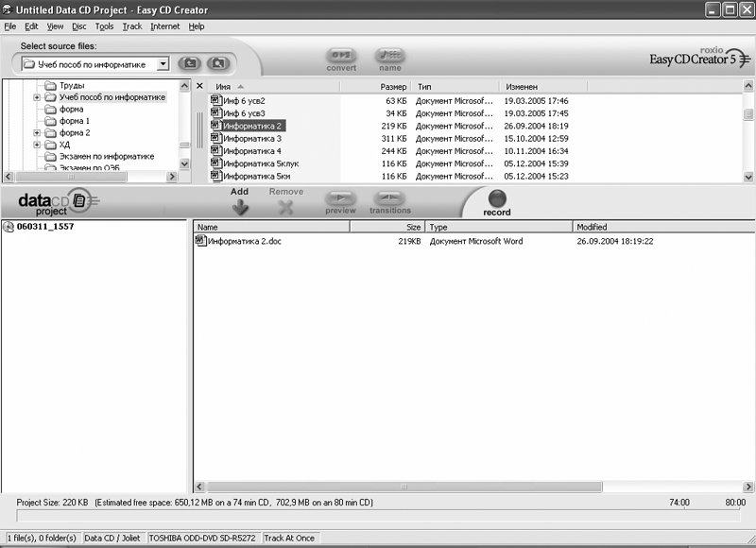Click folder icon of форма 1

tap(51, 121)
